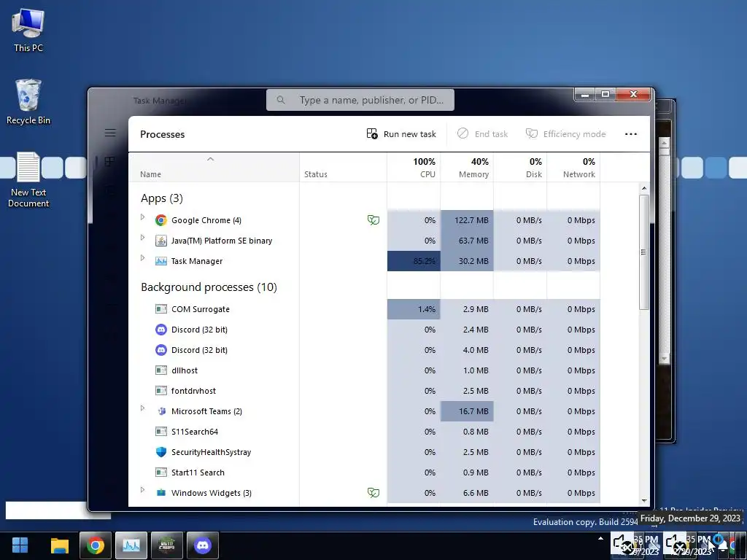747x560 pixels.
Task: Click the Run new task icon
Action: [x=372, y=134]
